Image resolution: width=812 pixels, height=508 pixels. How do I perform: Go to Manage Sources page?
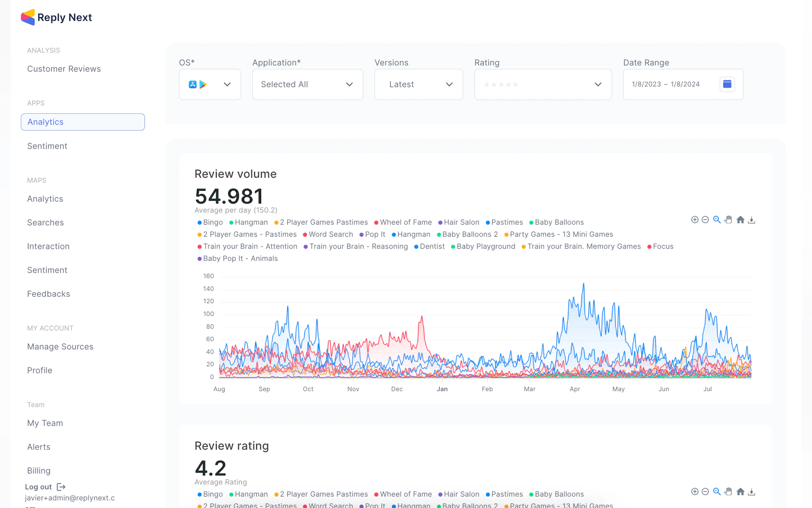point(60,346)
